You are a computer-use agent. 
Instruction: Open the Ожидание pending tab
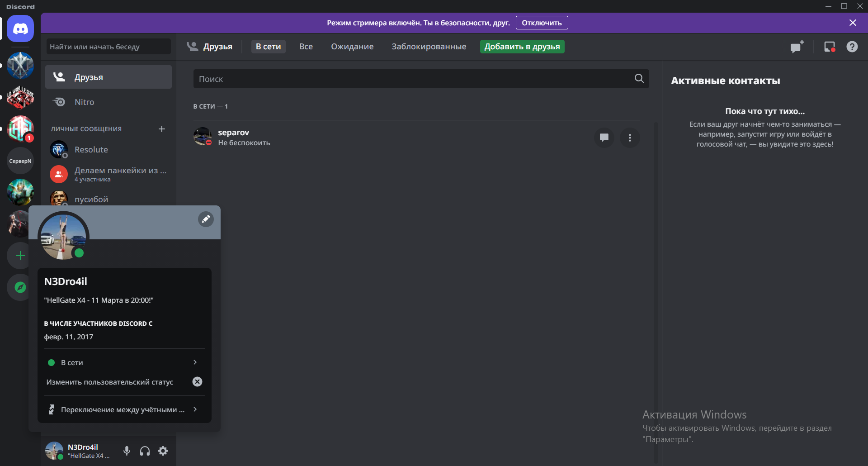352,47
